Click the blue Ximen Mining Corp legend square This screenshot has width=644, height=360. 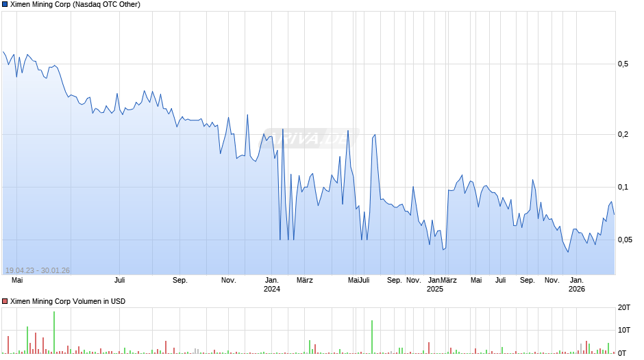5,5
